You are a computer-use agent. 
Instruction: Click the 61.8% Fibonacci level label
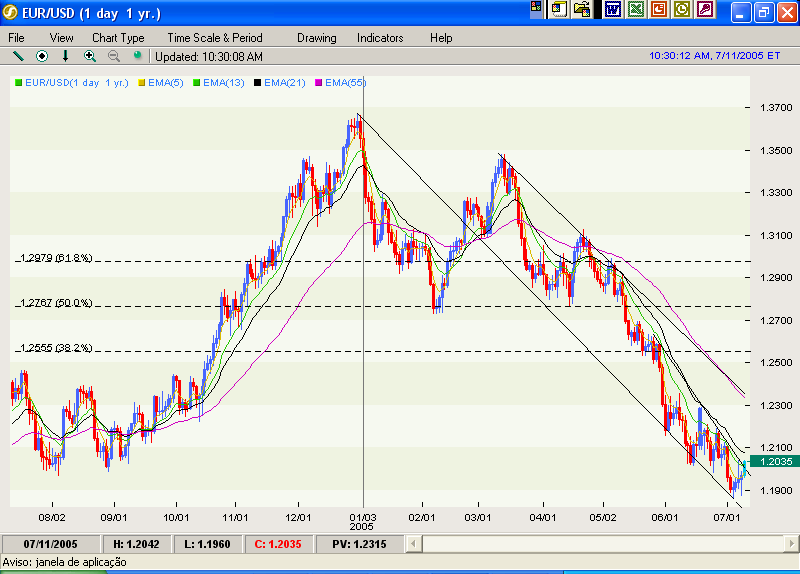(56, 258)
